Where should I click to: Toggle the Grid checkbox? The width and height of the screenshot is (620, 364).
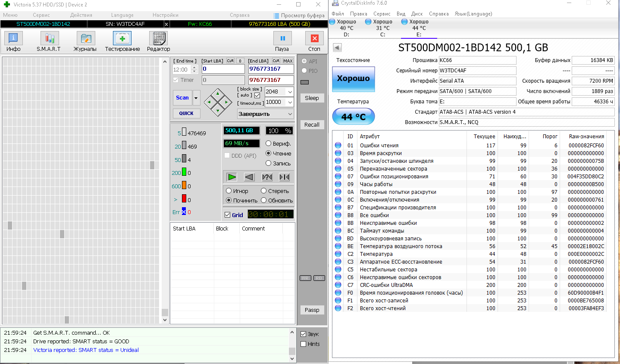point(227,215)
